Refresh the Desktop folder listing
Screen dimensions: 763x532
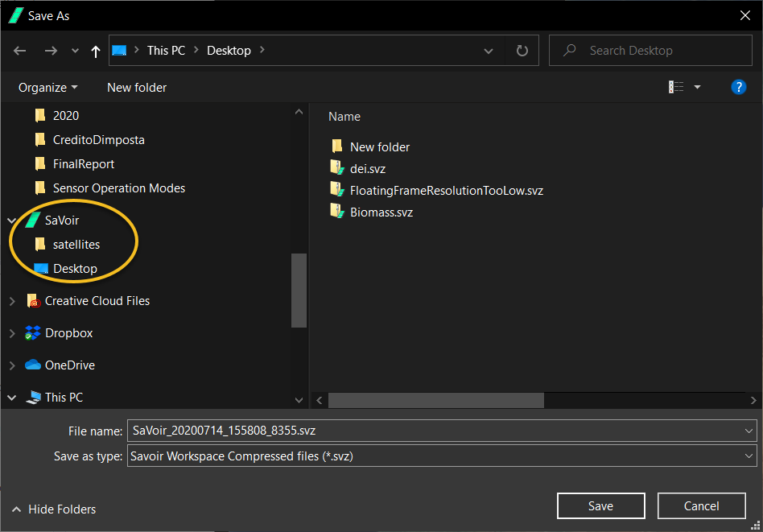[522, 51]
